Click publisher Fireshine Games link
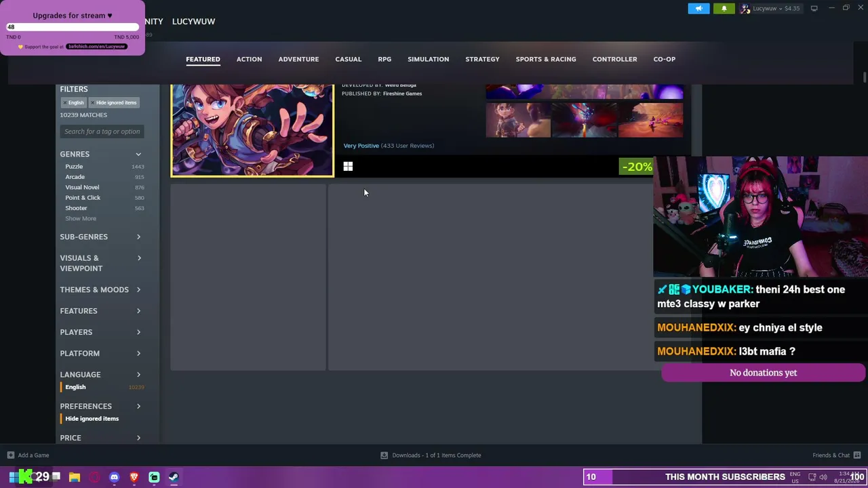868x488 pixels. click(402, 94)
